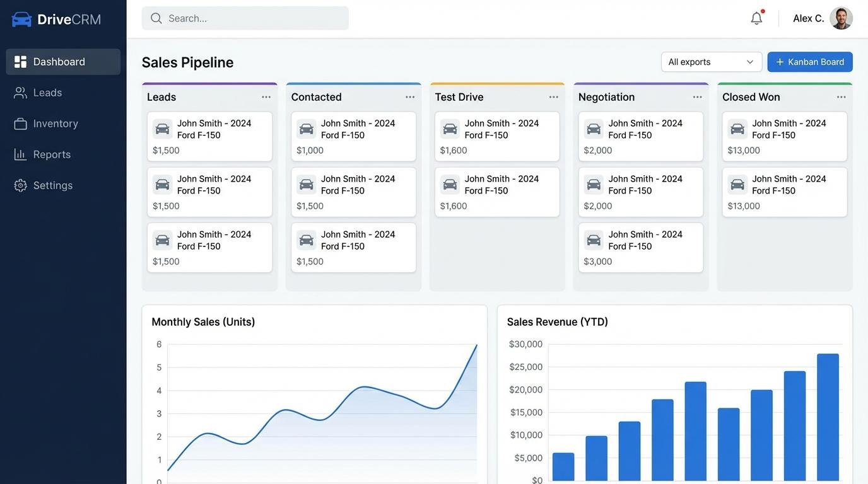This screenshot has width=868, height=484.
Task: Click the car icon on the $13,000 Closed Won card
Action: [x=739, y=127]
